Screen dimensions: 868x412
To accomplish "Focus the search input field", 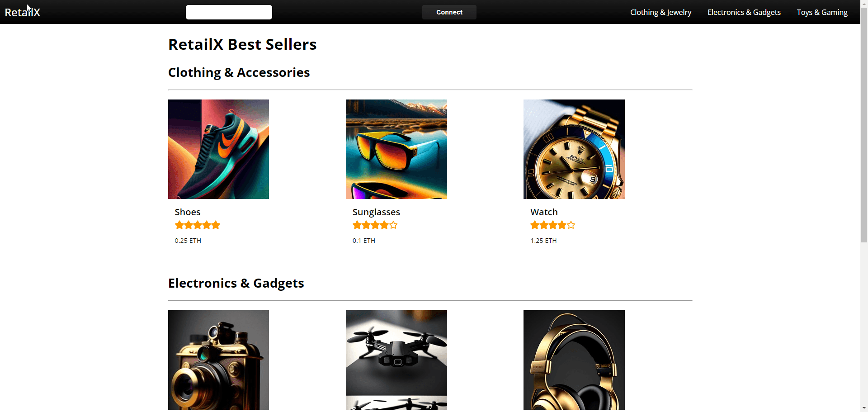I will coord(229,12).
